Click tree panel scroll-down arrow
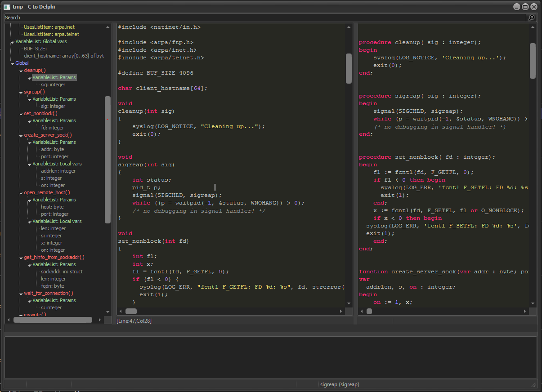Screen dimensions: 542x392 click(x=108, y=312)
